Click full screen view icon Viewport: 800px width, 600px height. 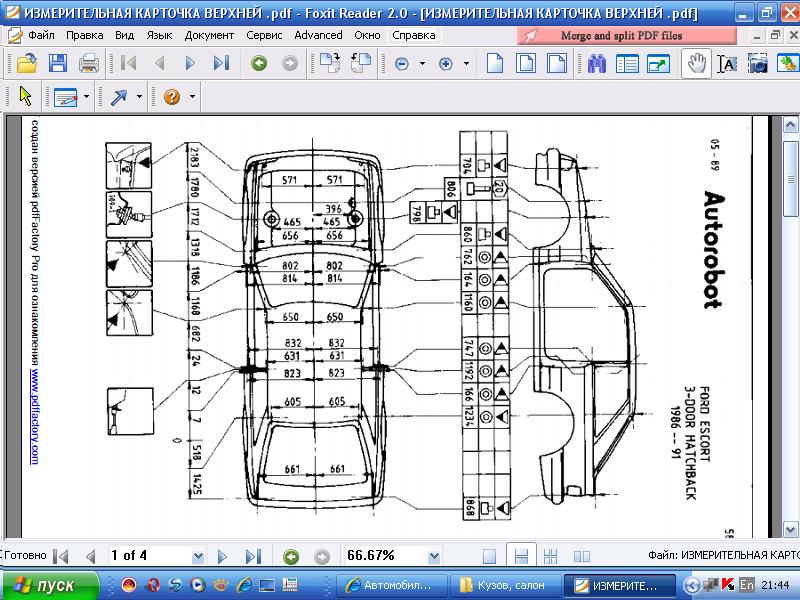[658, 64]
